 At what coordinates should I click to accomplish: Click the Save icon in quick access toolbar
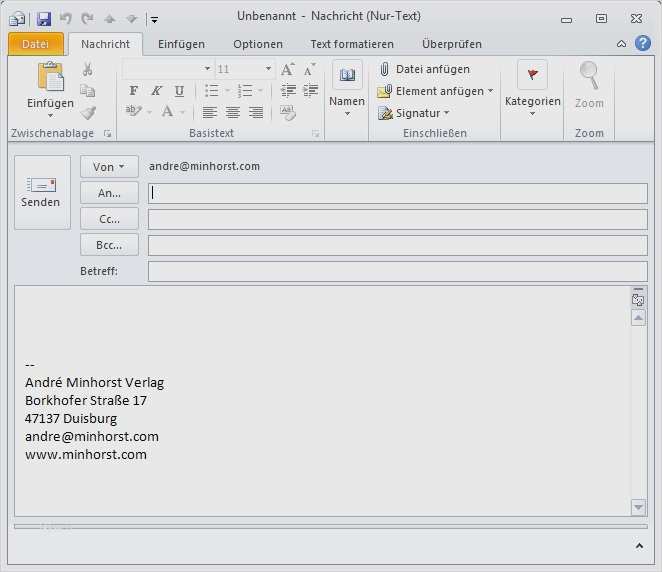click(x=43, y=19)
